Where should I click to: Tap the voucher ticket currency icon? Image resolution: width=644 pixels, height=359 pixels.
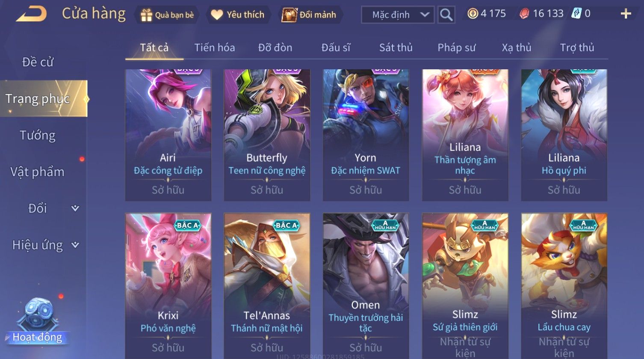576,14
